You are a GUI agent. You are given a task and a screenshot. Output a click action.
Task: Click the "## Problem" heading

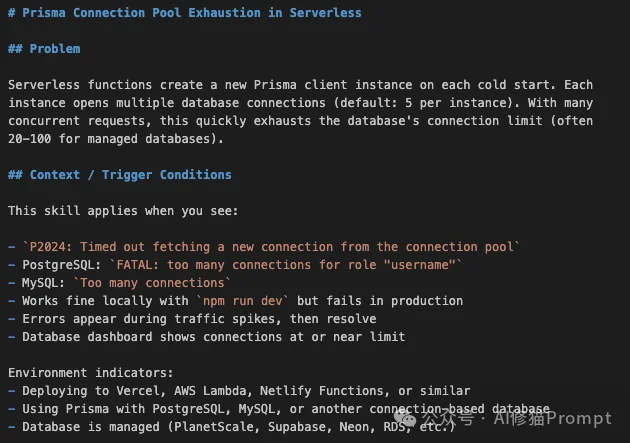pos(44,49)
